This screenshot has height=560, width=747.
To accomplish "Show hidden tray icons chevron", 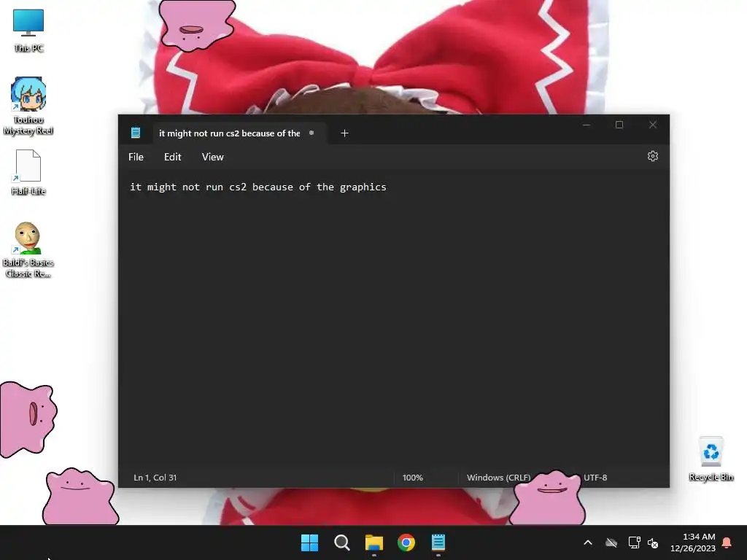I will (x=588, y=542).
